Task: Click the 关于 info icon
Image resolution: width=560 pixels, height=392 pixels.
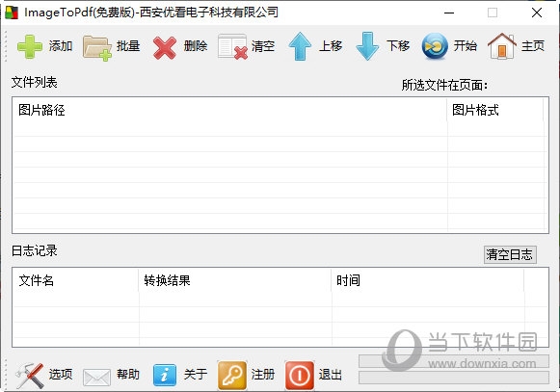Action: (165, 376)
